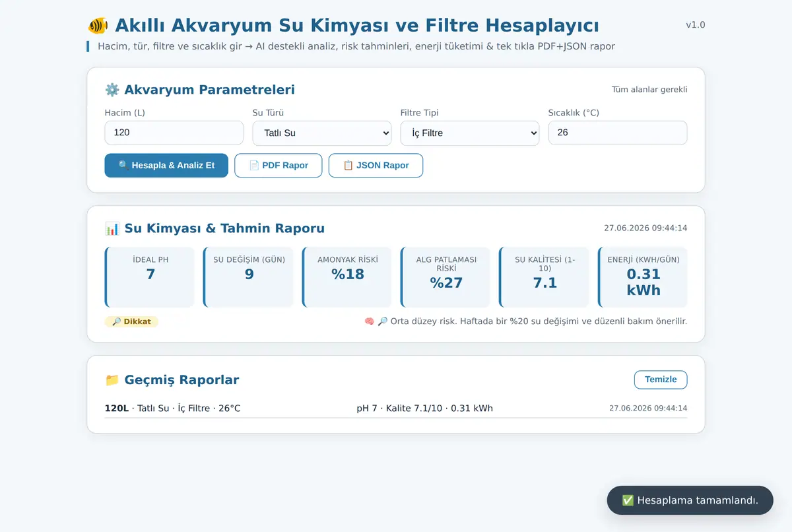Viewport: 792px width, 532px height.
Task: Click the v1.0 version label
Action: point(696,25)
